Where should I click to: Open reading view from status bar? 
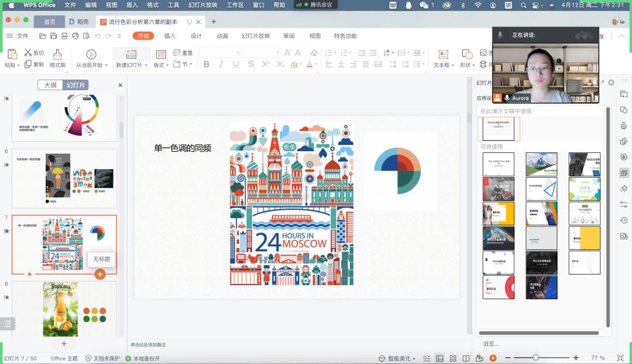pyautogui.click(x=466, y=358)
